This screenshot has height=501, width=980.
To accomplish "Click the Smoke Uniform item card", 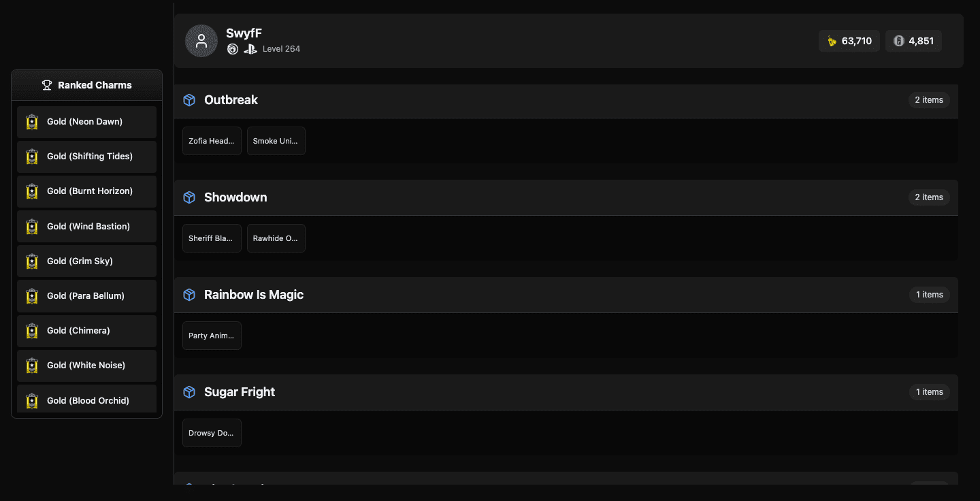I will [276, 141].
